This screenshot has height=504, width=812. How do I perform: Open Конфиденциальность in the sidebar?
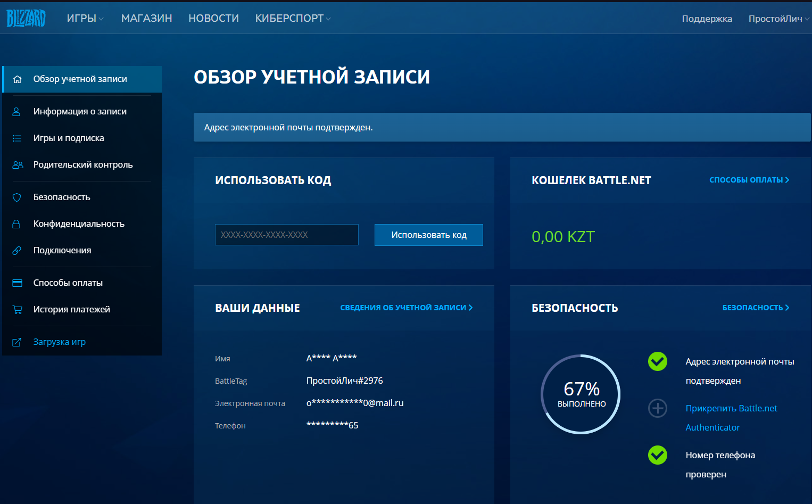[x=82, y=224]
